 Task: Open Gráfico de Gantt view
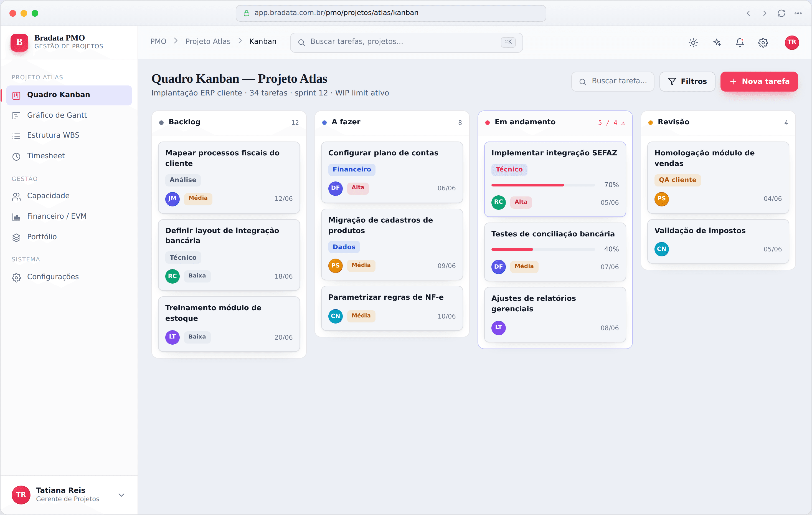coord(69,115)
